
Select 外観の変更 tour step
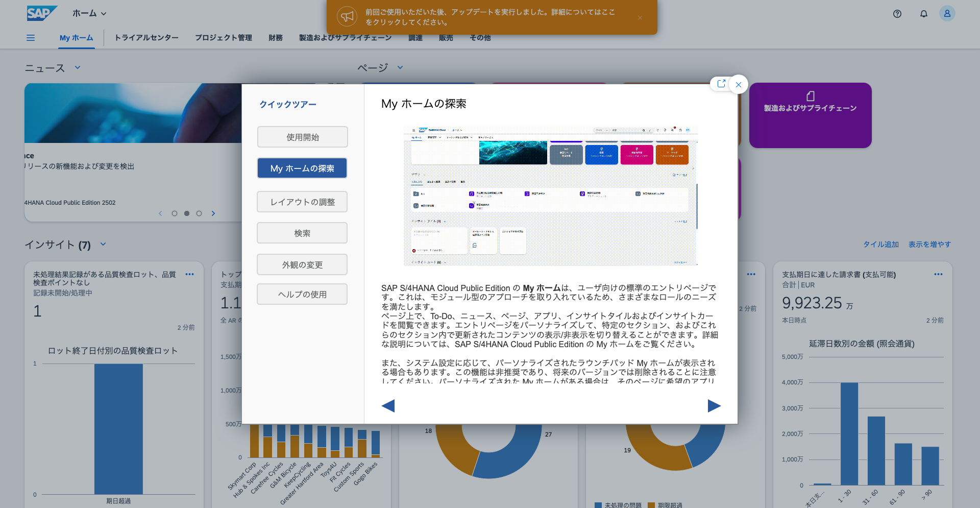click(303, 264)
